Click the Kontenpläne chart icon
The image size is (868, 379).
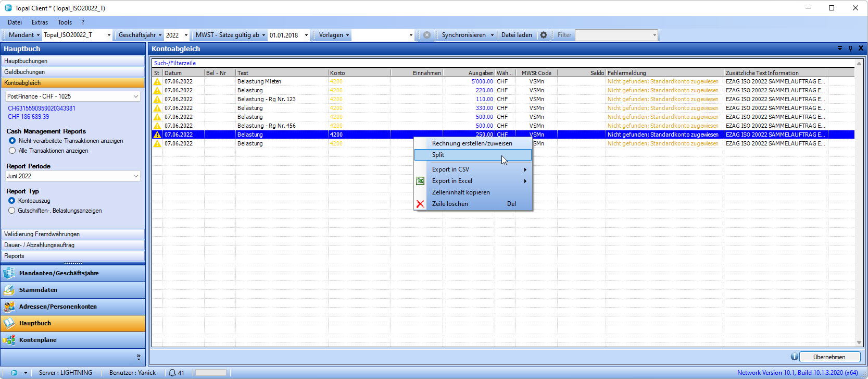point(9,340)
